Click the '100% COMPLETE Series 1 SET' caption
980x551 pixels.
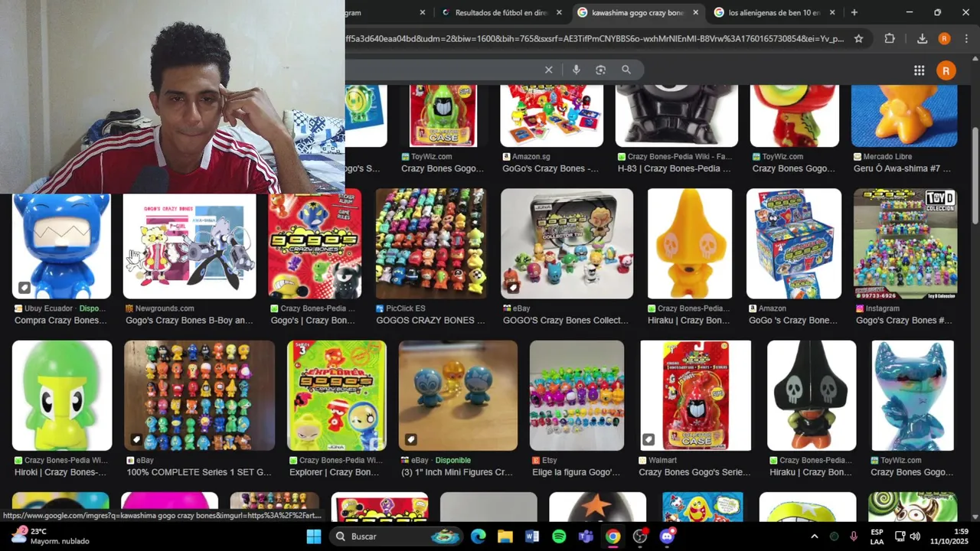199,472
